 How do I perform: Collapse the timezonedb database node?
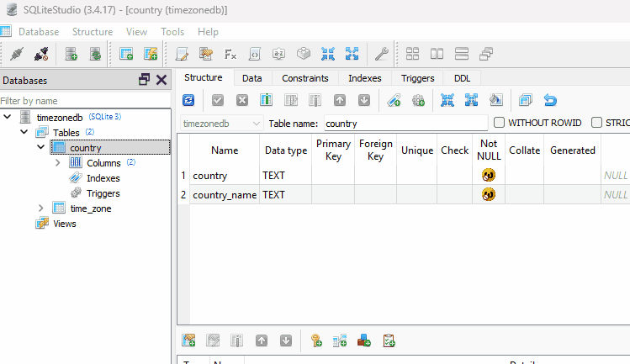[x=8, y=117]
